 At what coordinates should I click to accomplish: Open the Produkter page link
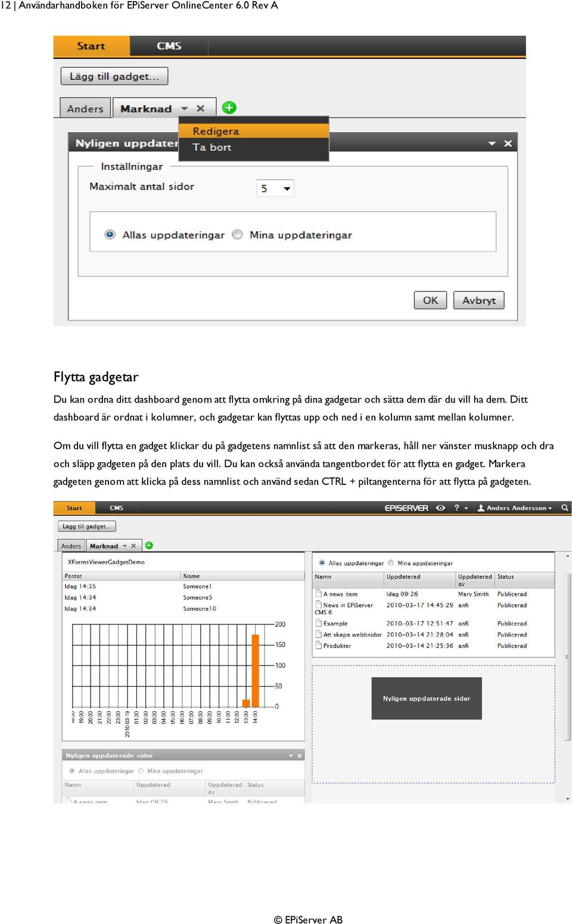(x=337, y=646)
